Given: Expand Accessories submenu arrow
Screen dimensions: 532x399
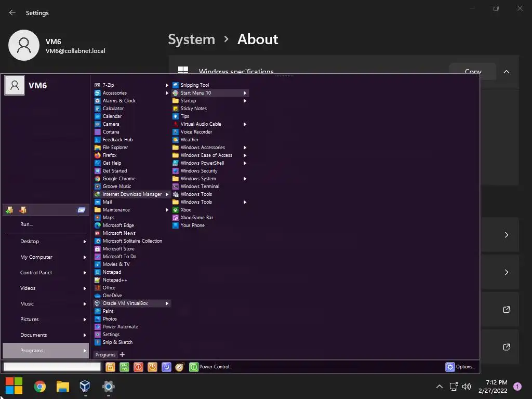Looking at the screenshot, I should 167,93.
